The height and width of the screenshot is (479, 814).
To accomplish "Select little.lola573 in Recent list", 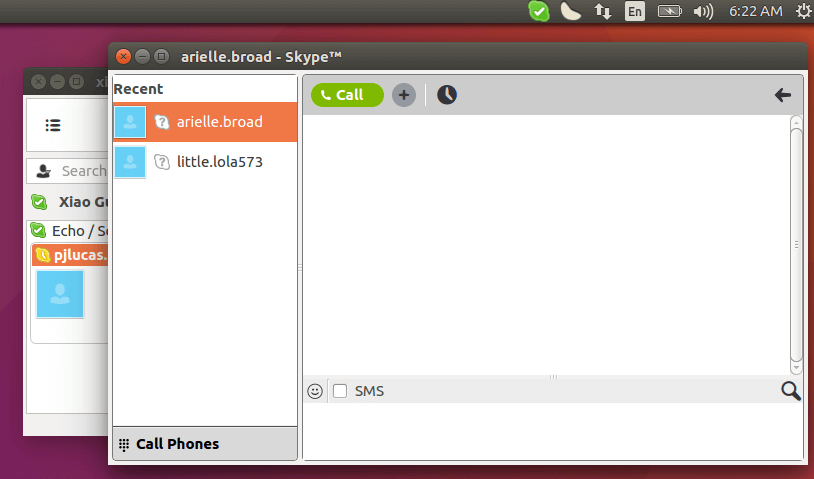I will pos(205,162).
